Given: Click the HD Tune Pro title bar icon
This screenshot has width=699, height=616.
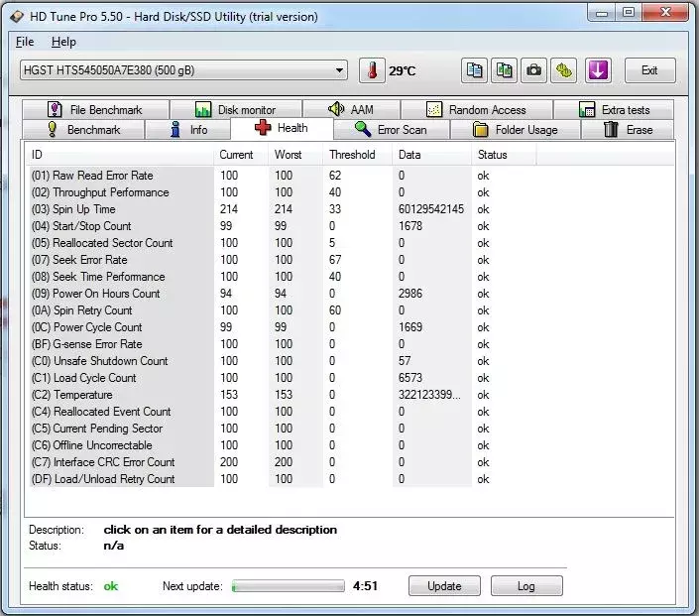Looking at the screenshot, I should [x=17, y=17].
